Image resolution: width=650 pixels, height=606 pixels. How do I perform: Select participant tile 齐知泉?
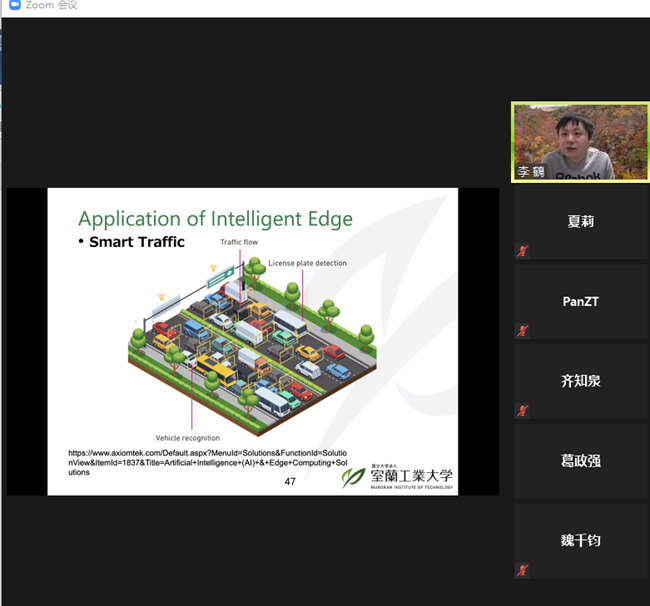pyautogui.click(x=580, y=381)
